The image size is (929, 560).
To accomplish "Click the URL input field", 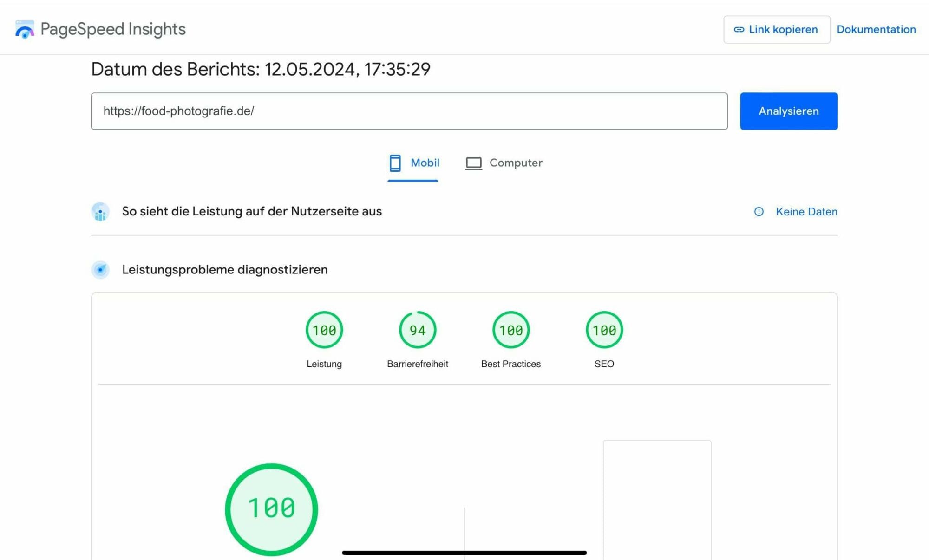I will point(409,111).
